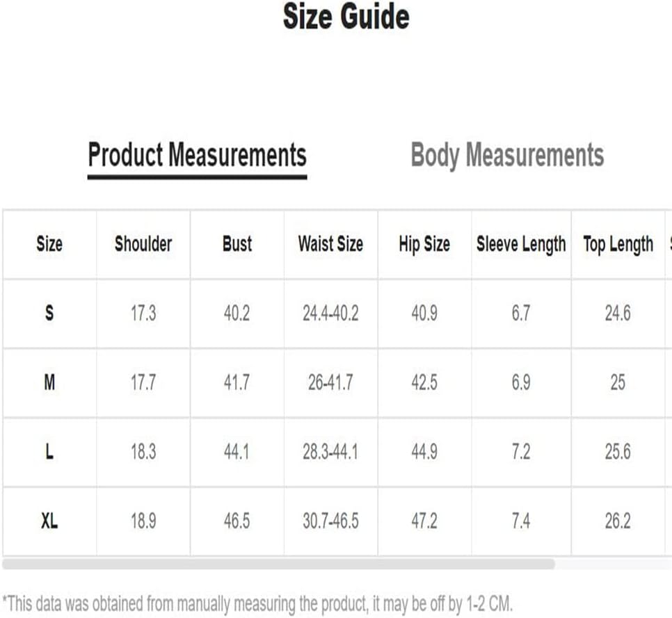Select the S size row label
Screen dimensions: 672x618
49,314
